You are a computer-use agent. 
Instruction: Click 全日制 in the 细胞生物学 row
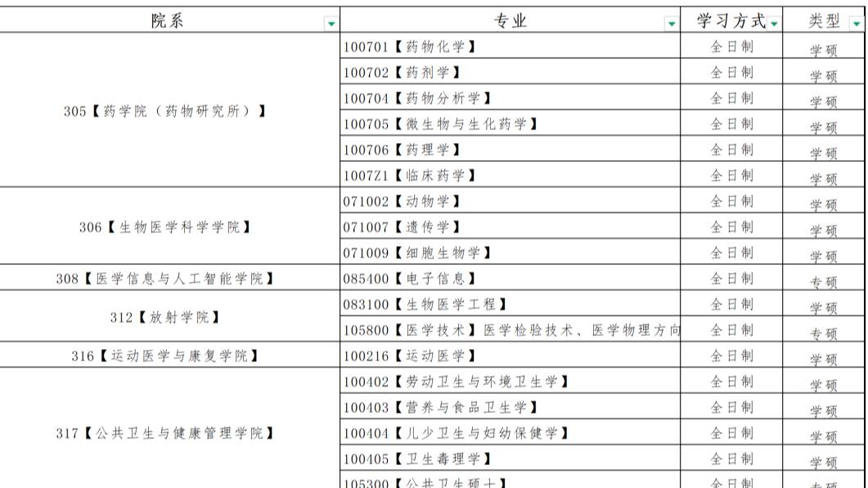pos(731,253)
